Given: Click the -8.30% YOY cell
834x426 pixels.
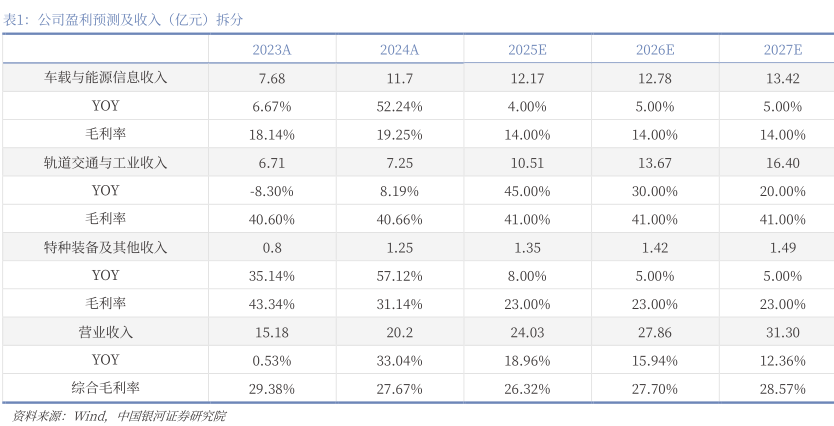Looking at the screenshot, I should click(272, 191).
